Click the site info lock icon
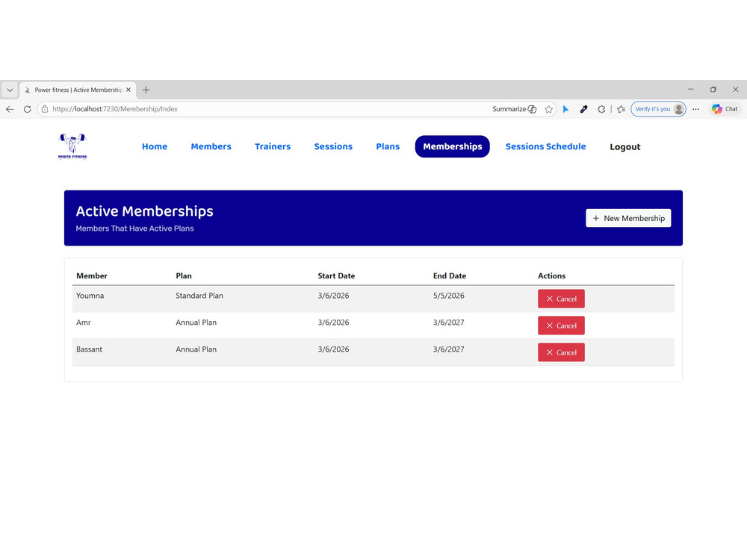 point(45,109)
